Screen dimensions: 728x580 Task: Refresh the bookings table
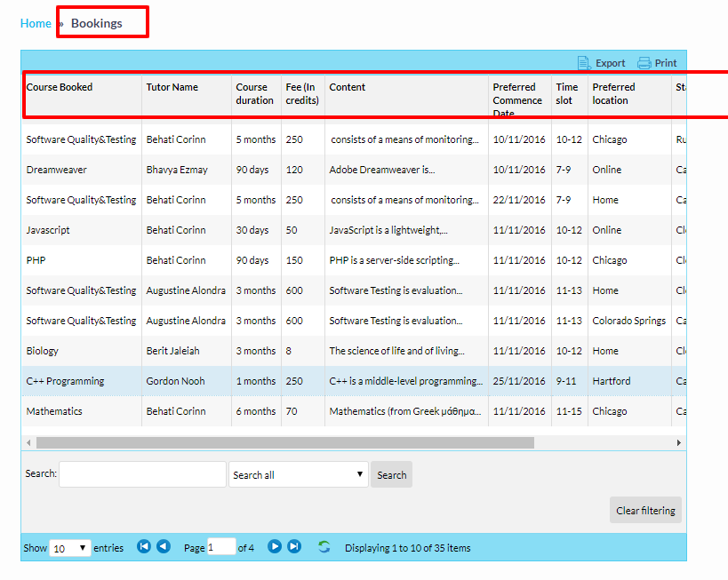tap(324, 547)
